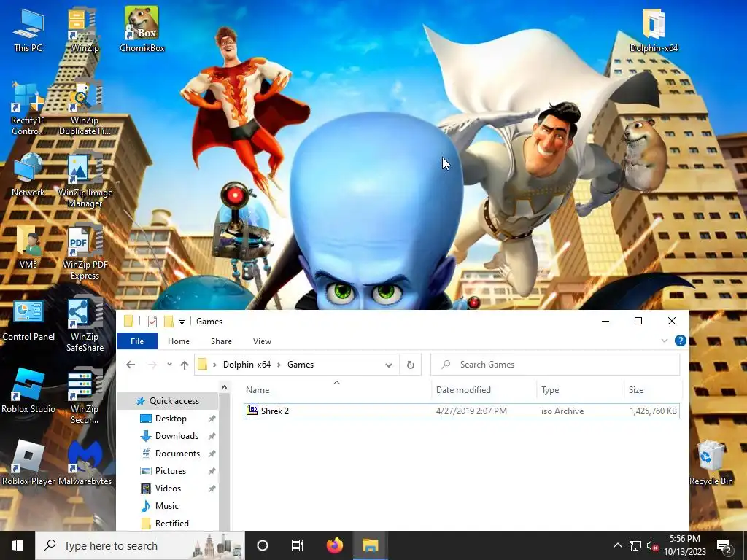Open the Recycle Bin
Image resolution: width=747 pixels, height=560 pixels.
coord(711,464)
